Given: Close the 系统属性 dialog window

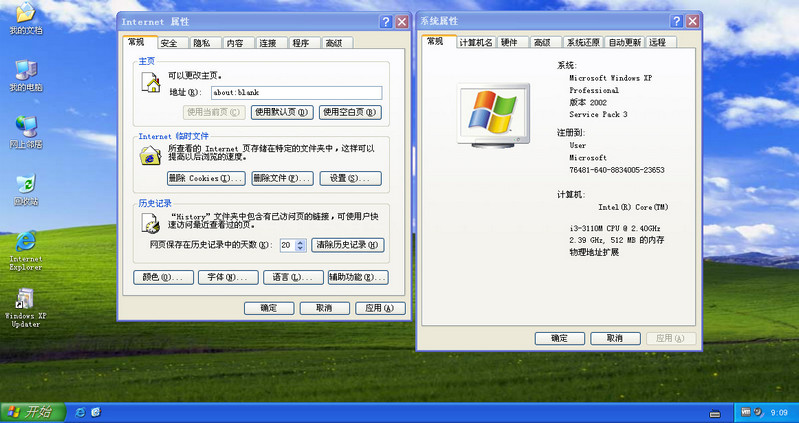Looking at the screenshot, I should [692, 21].
